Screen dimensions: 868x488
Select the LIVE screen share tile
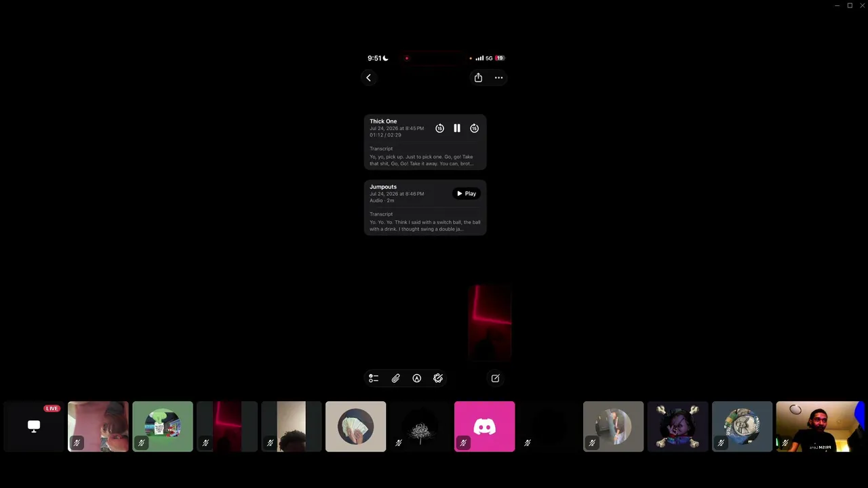click(34, 426)
